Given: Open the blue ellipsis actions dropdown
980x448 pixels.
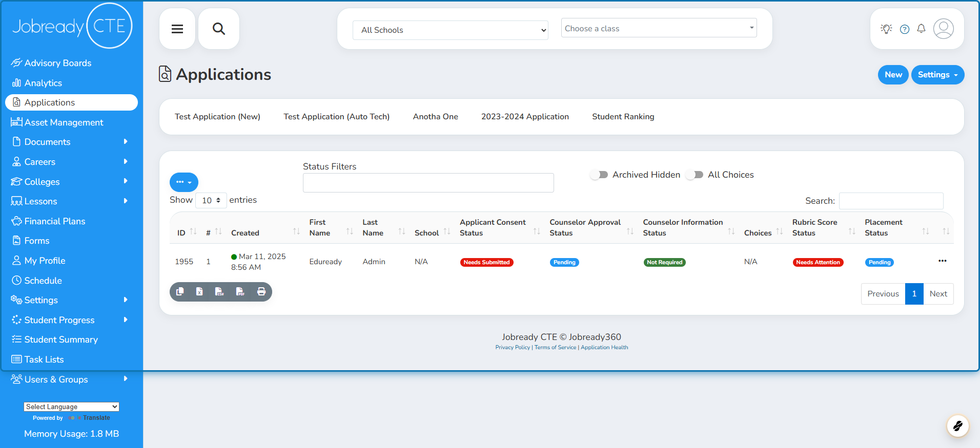Looking at the screenshot, I should click(183, 182).
